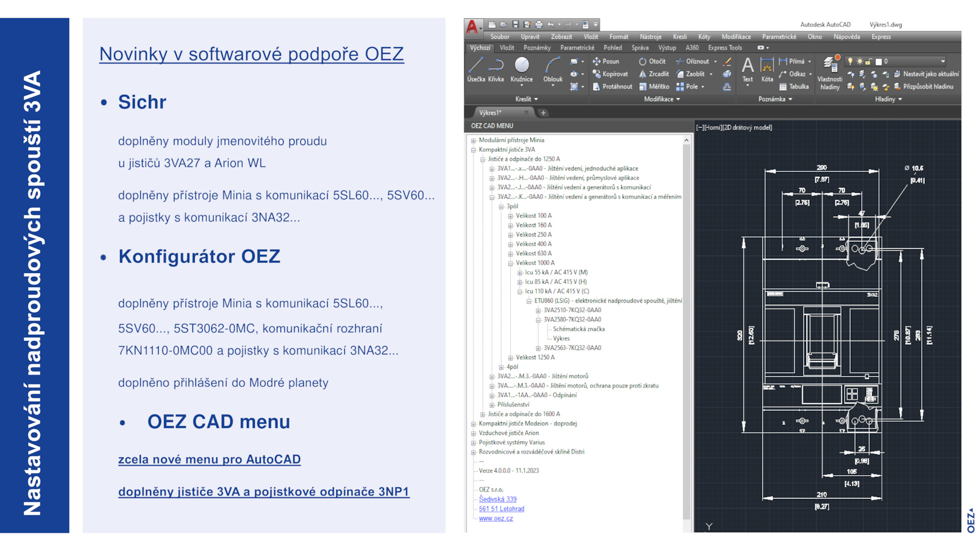Open the www.oez.cz link

pyautogui.click(x=496, y=519)
